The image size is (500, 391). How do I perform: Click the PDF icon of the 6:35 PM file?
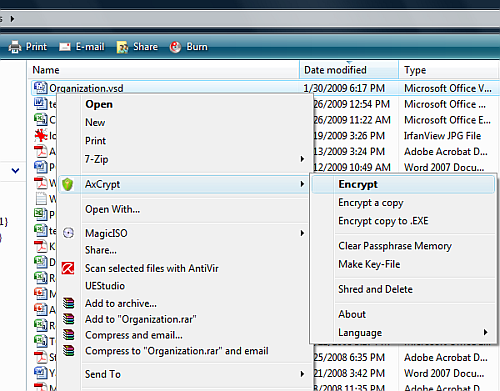41,357
